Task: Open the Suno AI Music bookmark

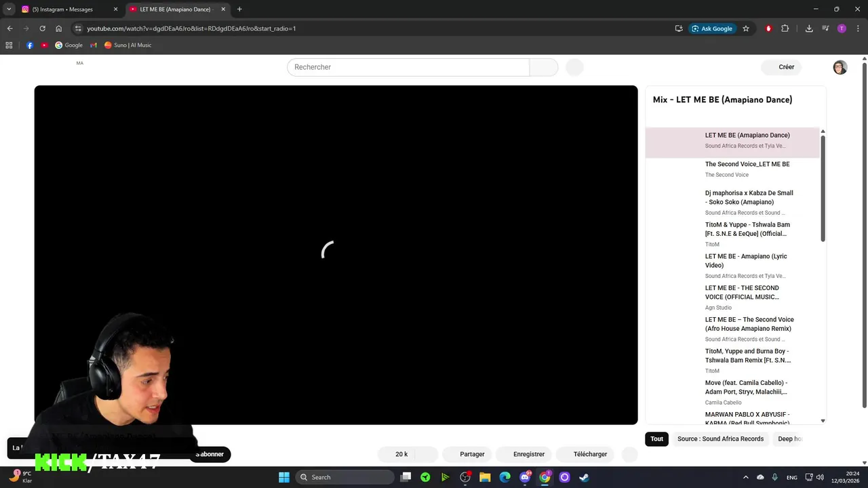Action: [x=127, y=45]
